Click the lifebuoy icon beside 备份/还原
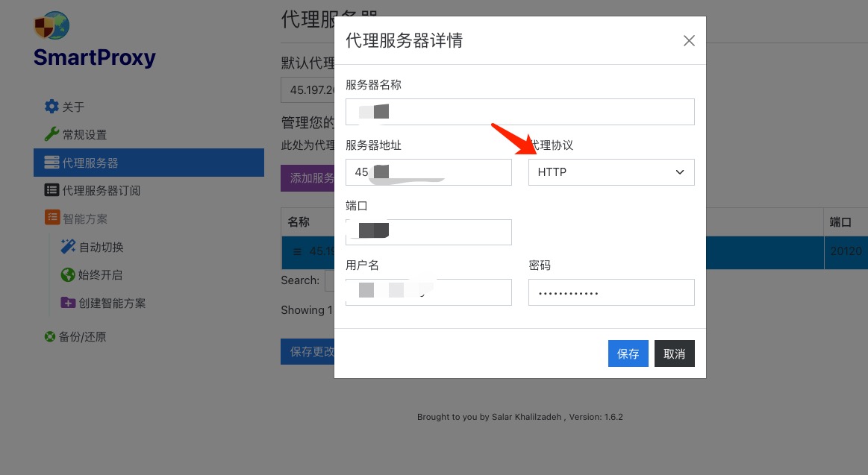Viewport: 868px width, 475px height. [x=50, y=336]
